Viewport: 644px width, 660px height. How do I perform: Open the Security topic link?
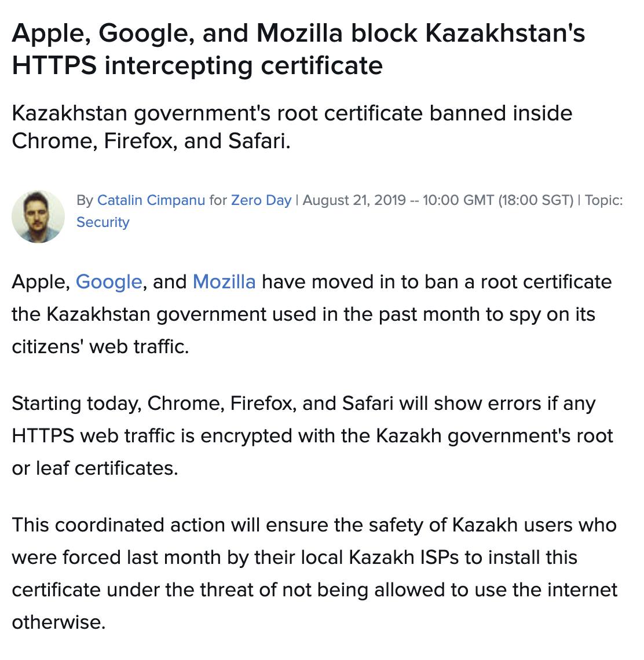point(103,222)
